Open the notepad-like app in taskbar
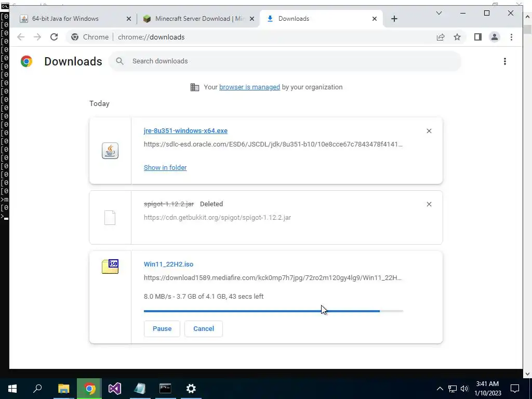This screenshot has height=399, width=532. coord(140,389)
